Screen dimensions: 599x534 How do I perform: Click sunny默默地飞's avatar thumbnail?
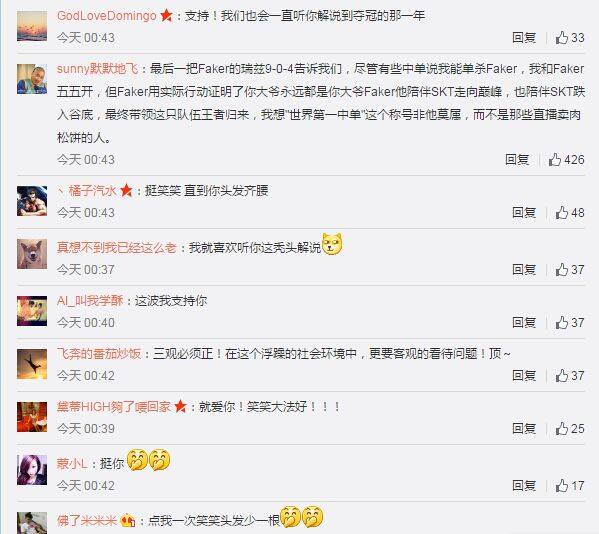point(32,79)
